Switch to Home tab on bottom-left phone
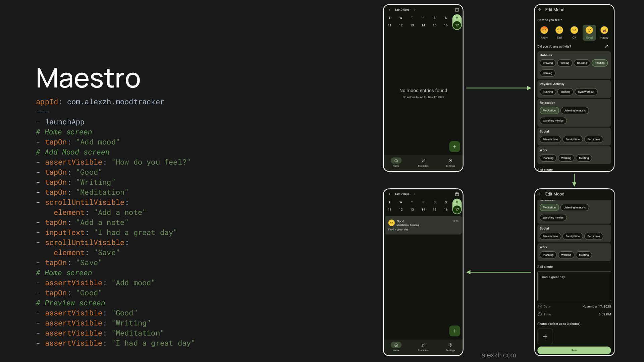 coord(396,346)
